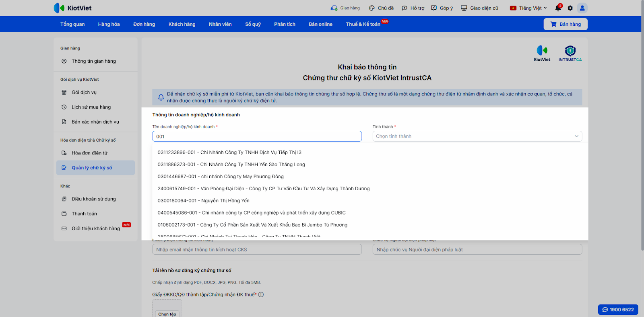Open Điều khoản sử dụng link

(x=94, y=199)
